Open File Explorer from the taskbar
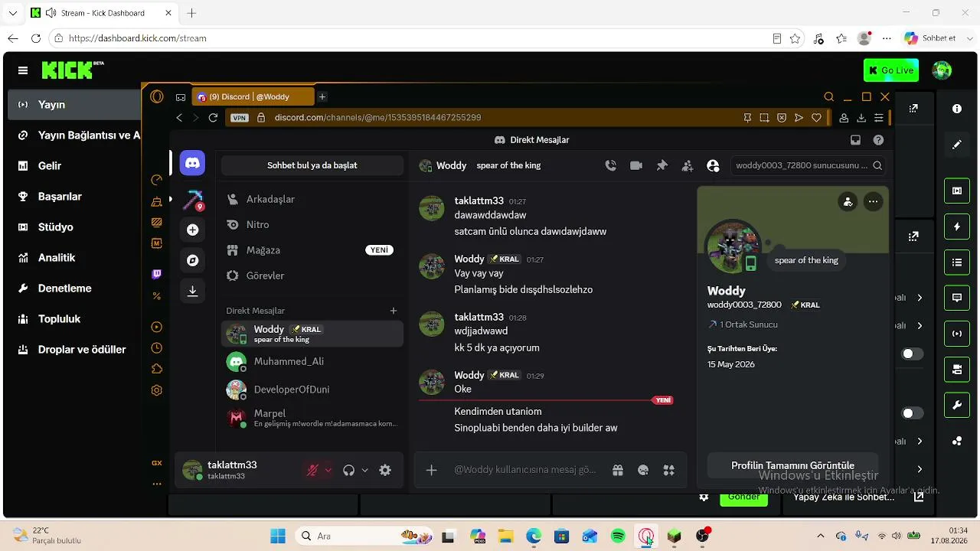980x551 pixels. [505, 536]
